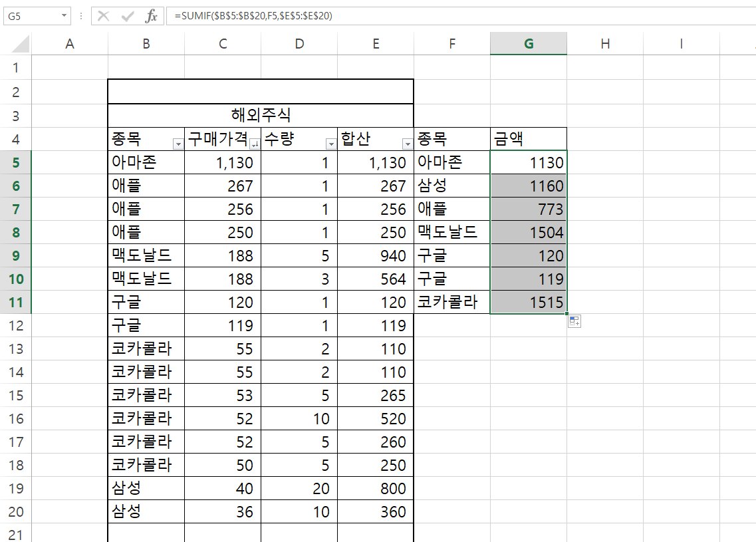Open the Name Box dropdown arrow
The height and width of the screenshot is (542, 756).
click(64, 16)
